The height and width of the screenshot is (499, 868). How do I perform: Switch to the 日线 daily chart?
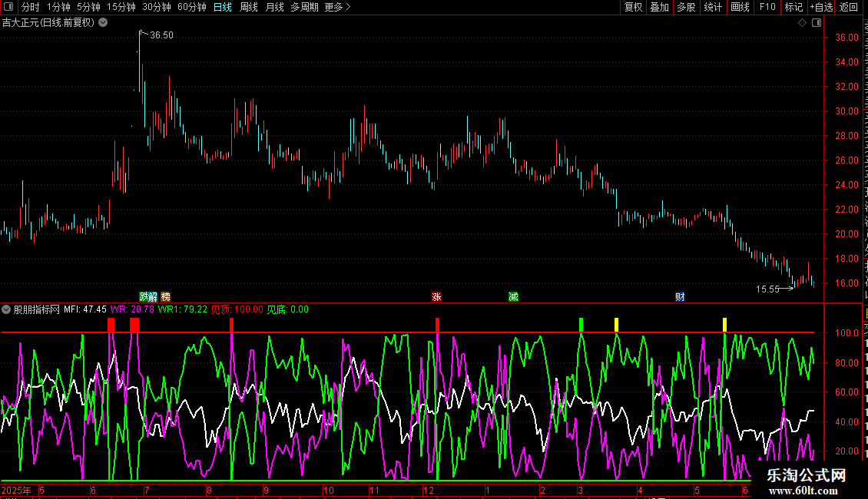coord(223,7)
